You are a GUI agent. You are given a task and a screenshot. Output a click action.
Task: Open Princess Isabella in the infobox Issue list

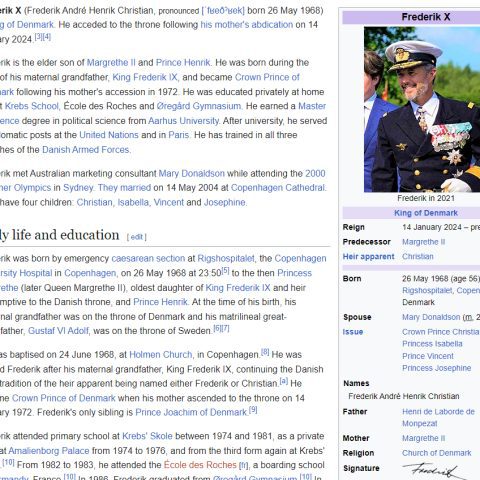tap(432, 344)
